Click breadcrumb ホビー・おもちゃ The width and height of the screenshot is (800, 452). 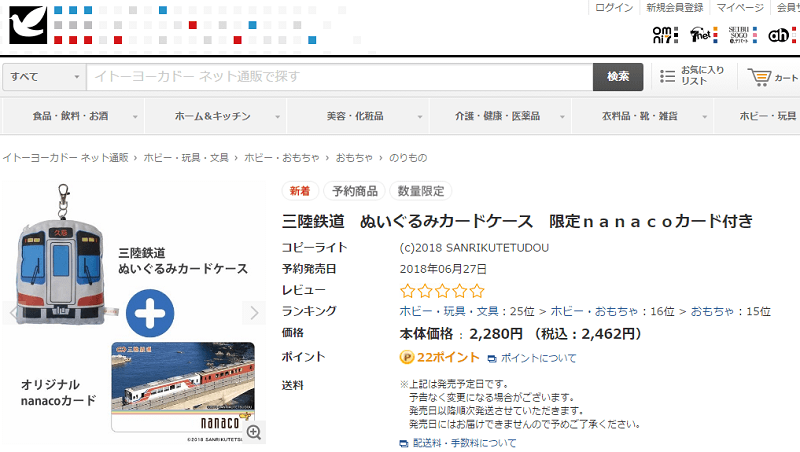click(x=282, y=158)
